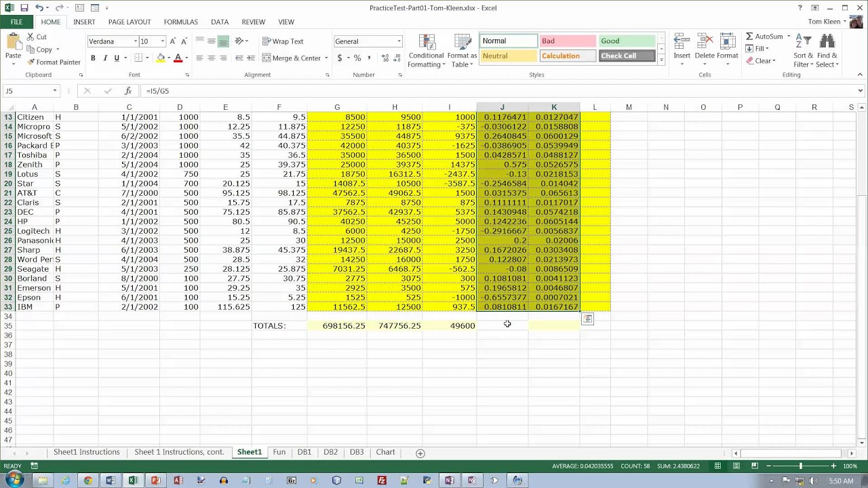Toggle Italic formatting

pos(104,58)
